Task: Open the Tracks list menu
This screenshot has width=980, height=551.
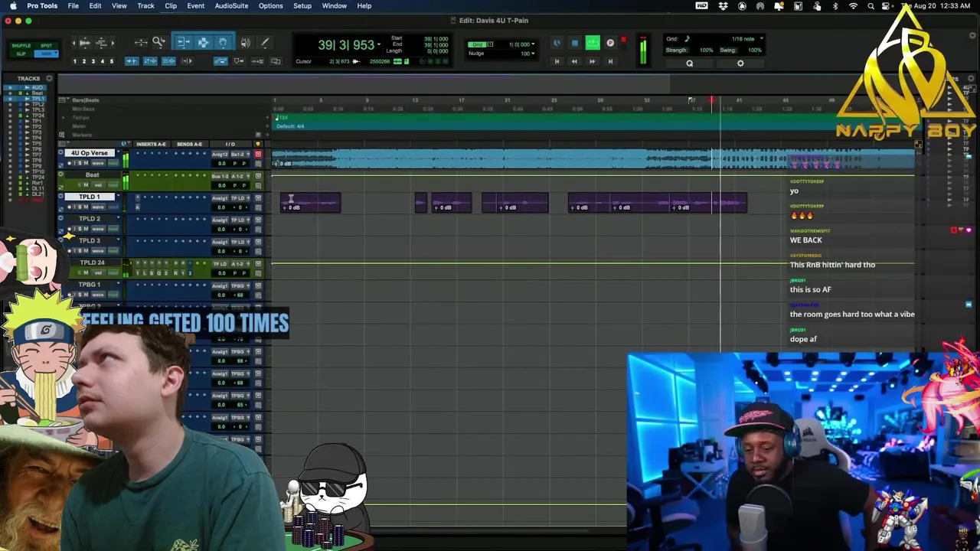Action: point(49,78)
